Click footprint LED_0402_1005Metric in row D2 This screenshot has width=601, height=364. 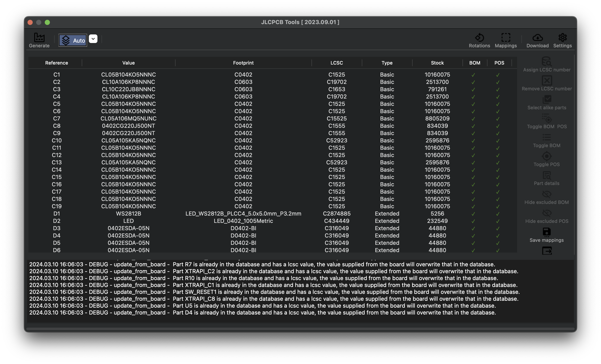(243, 221)
